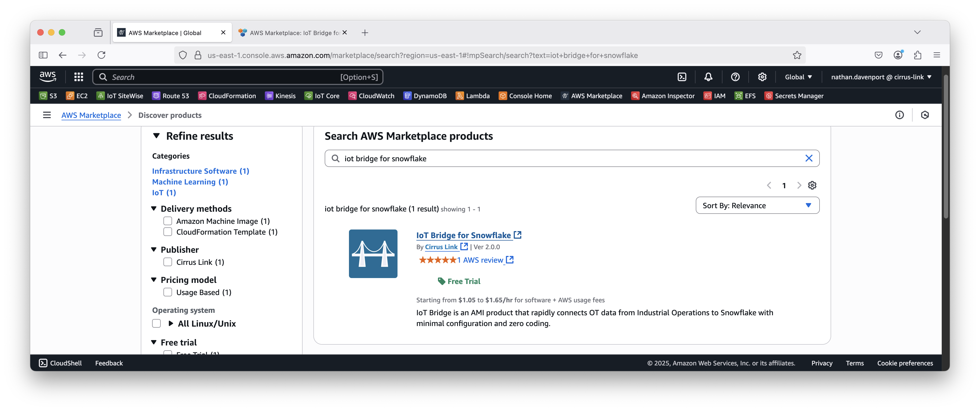Enable the Usage Based pricing filter
The height and width of the screenshot is (411, 980).
click(168, 292)
